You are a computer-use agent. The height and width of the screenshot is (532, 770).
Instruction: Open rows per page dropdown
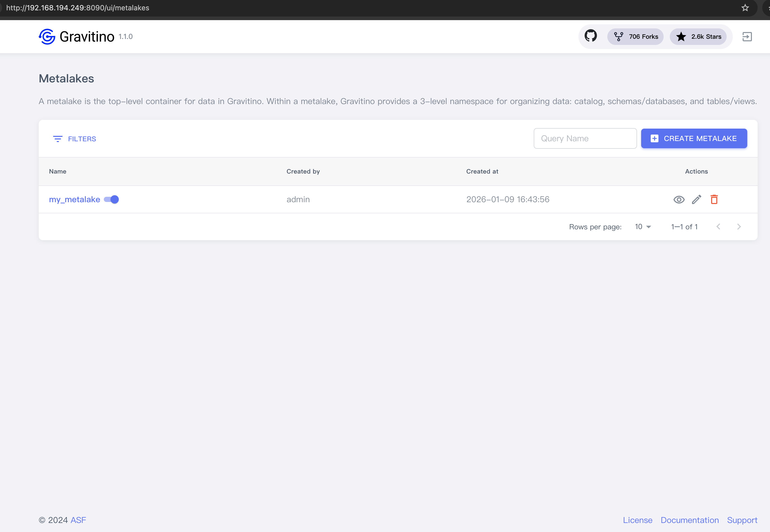pos(643,227)
